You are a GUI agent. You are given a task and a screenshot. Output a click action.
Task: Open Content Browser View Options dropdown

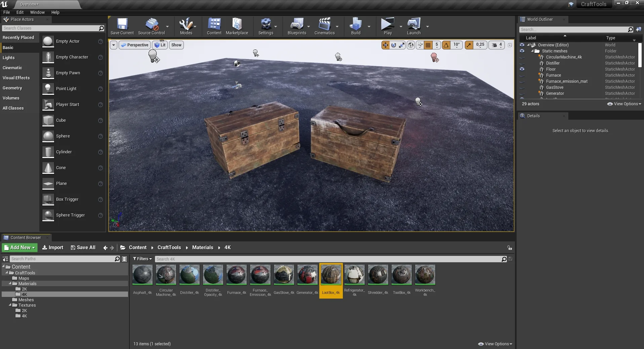495,344
